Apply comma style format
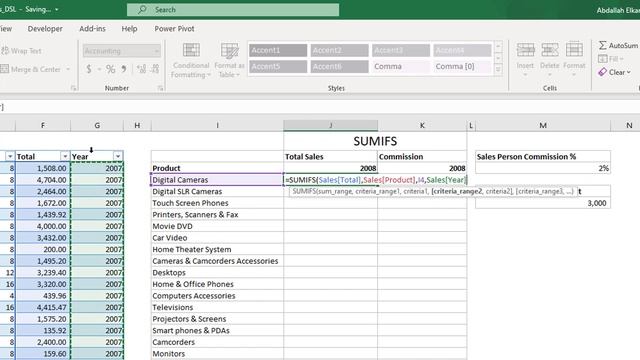This screenshot has height=360, width=640. pyautogui.click(x=124, y=69)
